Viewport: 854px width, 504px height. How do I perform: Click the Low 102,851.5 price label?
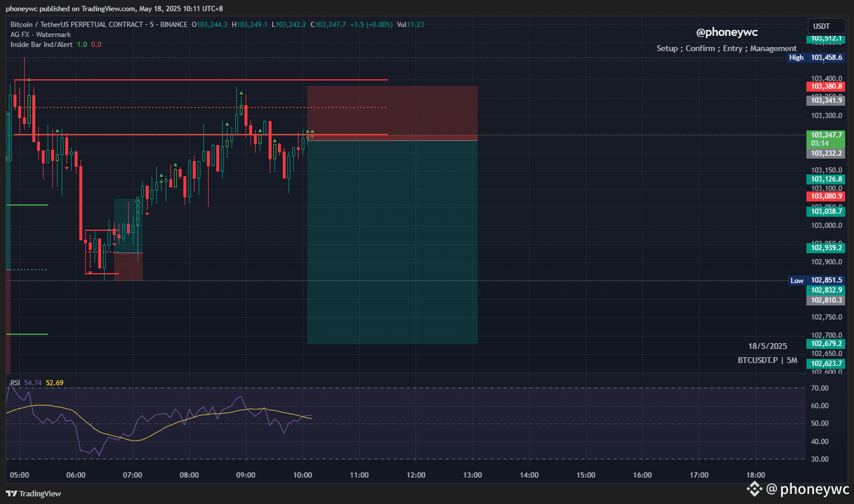coord(816,281)
